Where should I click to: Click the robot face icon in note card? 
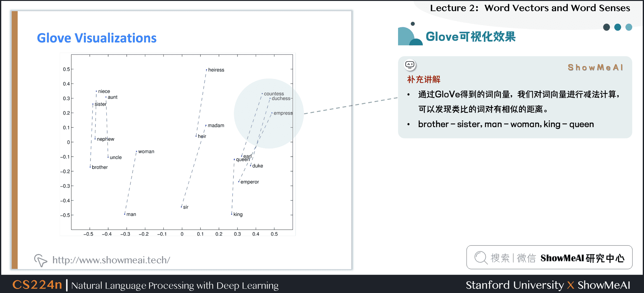tap(410, 65)
